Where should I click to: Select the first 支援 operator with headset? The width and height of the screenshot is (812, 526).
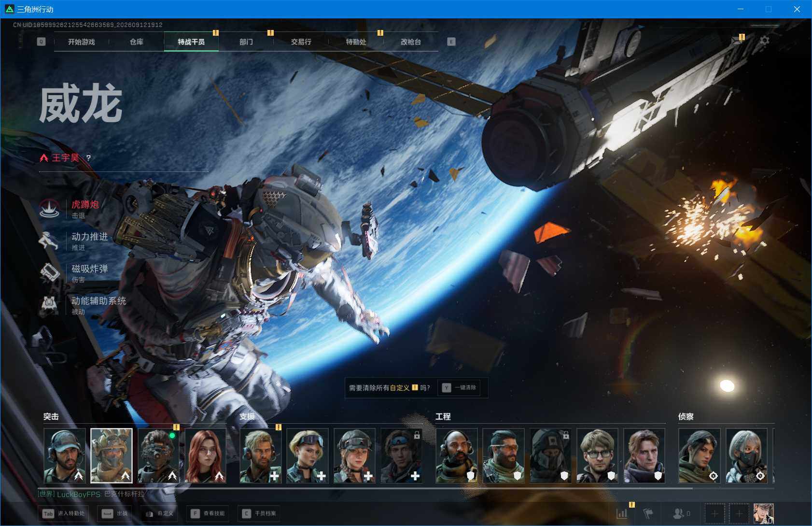(261, 455)
